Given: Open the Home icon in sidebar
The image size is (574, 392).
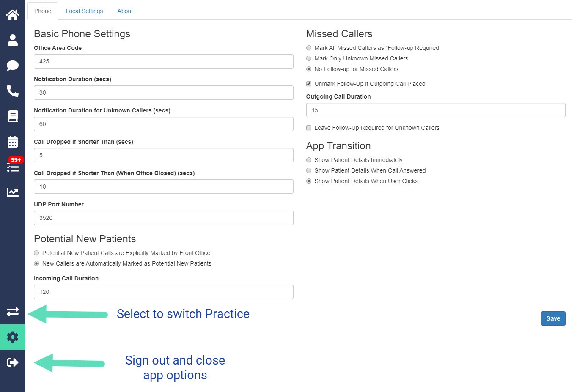Looking at the screenshot, I should pyautogui.click(x=13, y=15).
